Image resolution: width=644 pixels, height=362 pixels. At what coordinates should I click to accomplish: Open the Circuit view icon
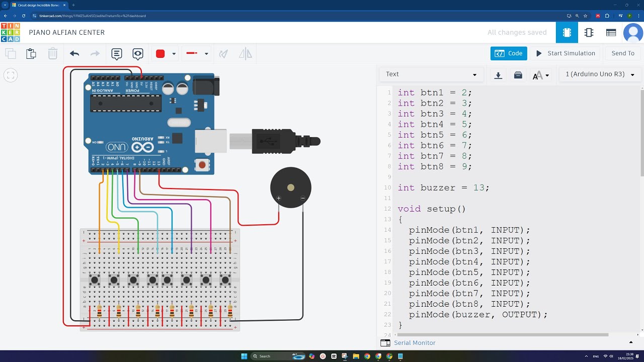coord(567,33)
